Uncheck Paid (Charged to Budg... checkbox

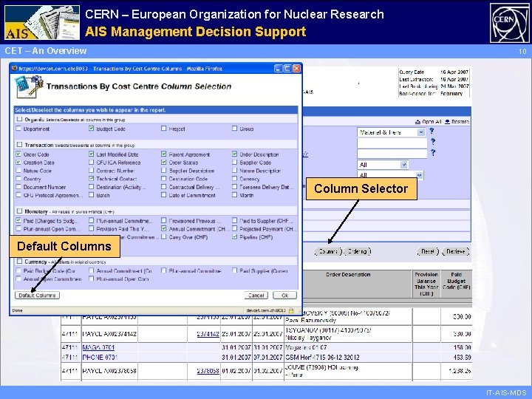pos(18,220)
